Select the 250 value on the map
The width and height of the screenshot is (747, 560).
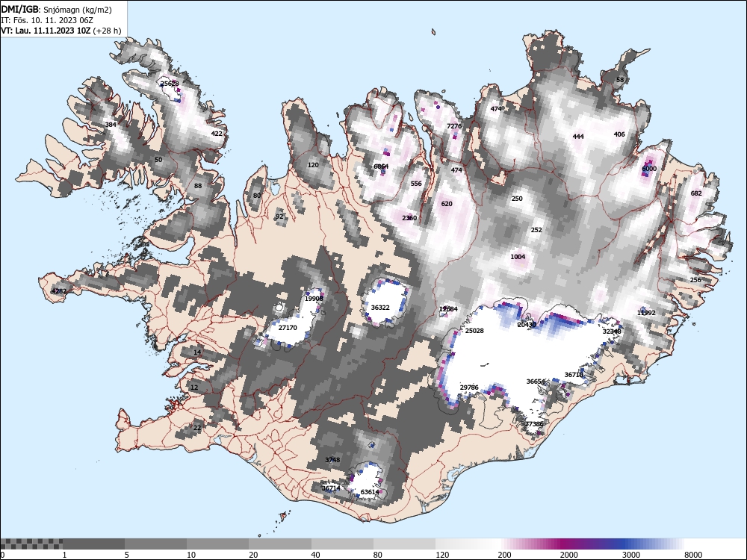(x=517, y=199)
